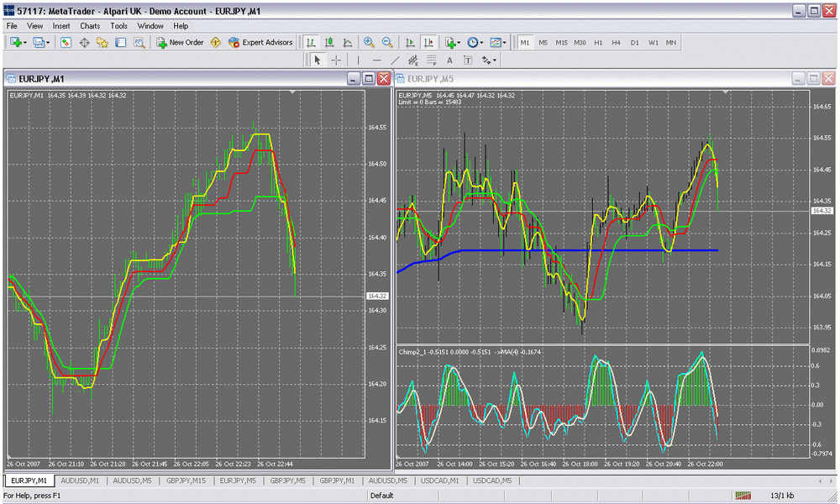Select the equidistant channel tool

click(x=413, y=60)
